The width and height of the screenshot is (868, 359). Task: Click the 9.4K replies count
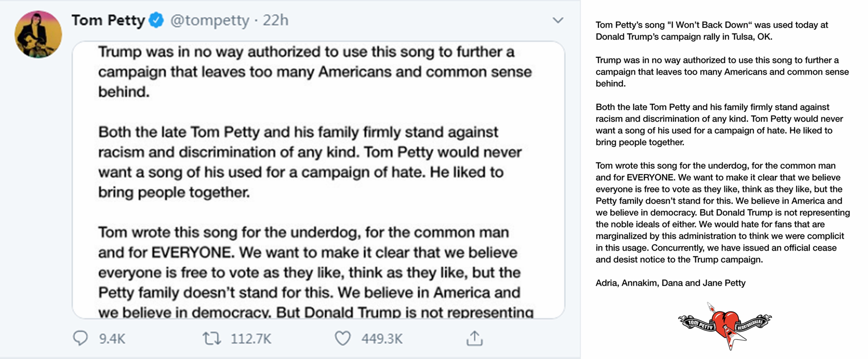click(x=112, y=339)
